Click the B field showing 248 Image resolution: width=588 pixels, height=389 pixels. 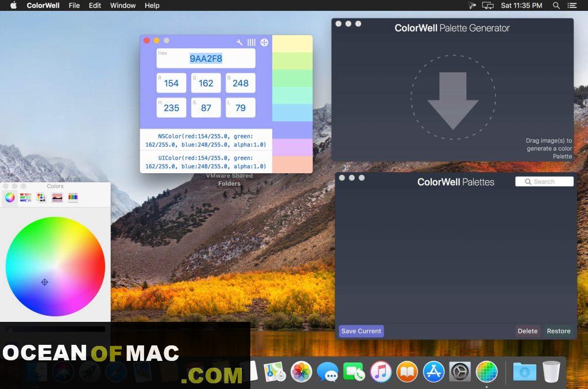[x=241, y=83]
